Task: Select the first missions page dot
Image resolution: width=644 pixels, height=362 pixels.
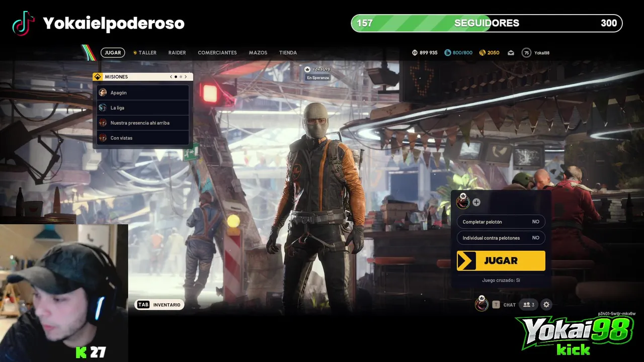Action: [176, 77]
